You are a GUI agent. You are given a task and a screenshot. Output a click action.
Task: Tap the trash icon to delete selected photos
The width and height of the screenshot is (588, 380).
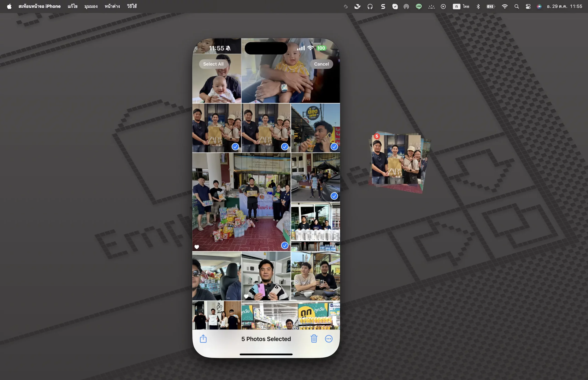click(314, 338)
